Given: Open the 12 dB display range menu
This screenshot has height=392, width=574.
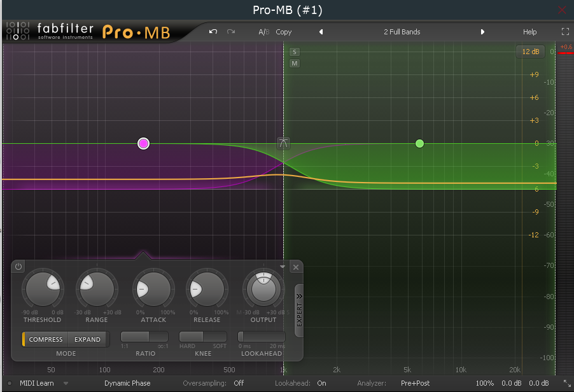Looking at the screenshot, I should pos(531,52).
